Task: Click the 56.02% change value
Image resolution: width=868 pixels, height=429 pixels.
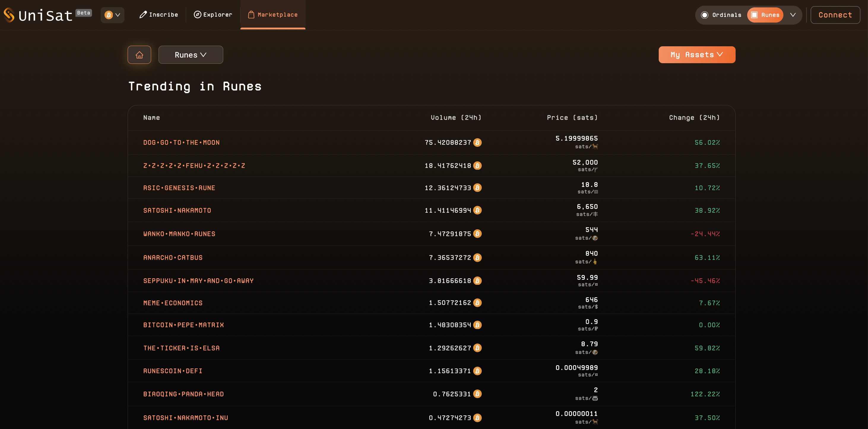Action: tap(707, 143)
